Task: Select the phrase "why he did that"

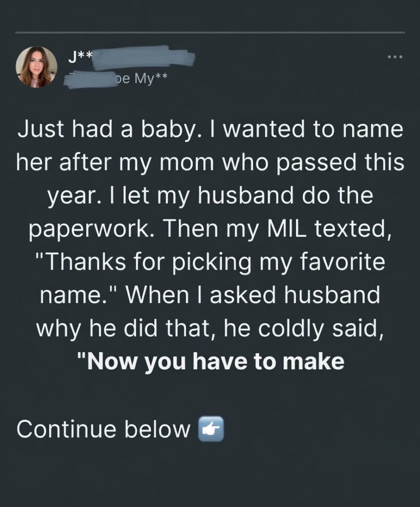Action: click(126, 329)
